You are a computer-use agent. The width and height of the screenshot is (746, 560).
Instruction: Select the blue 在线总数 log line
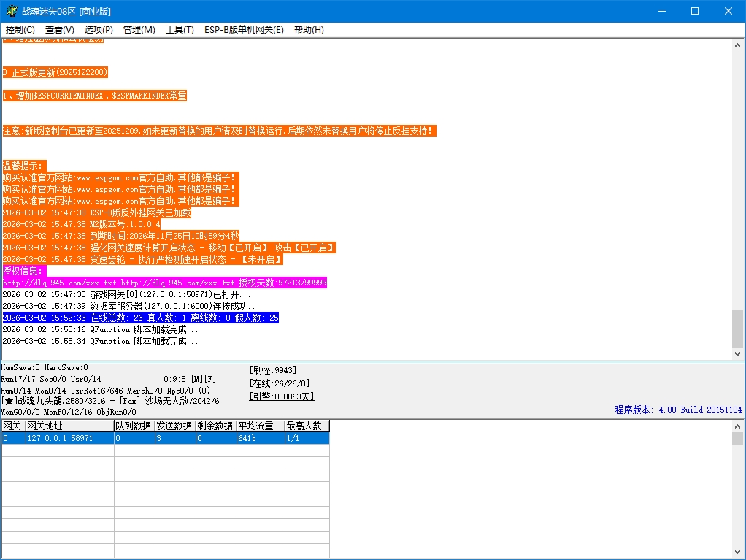point(140,318)
